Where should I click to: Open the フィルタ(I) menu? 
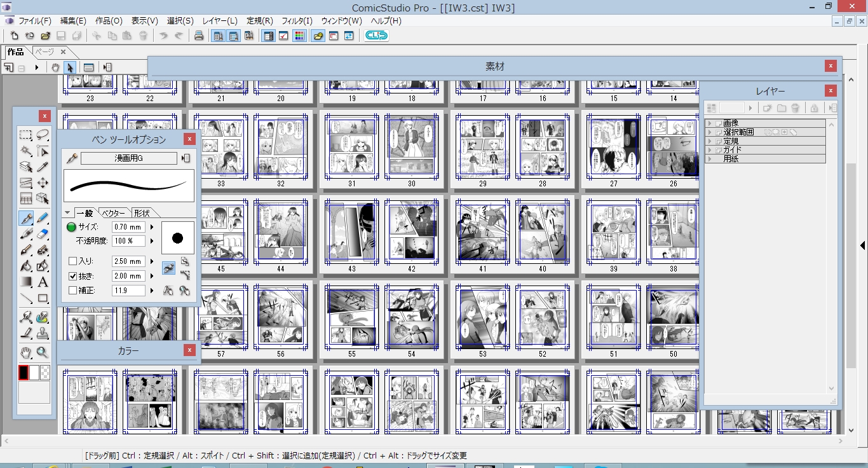point(297,21)
